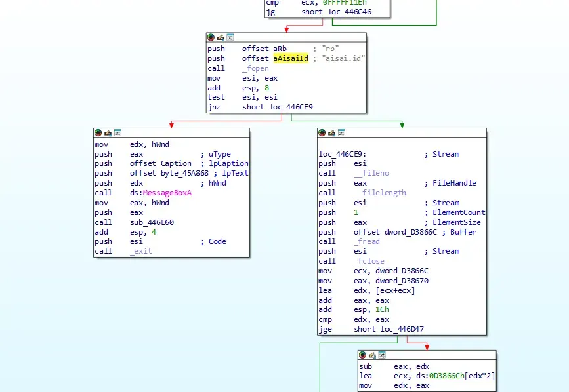Follow the jge target loc_446D47
569x392 pixels.
402,329
